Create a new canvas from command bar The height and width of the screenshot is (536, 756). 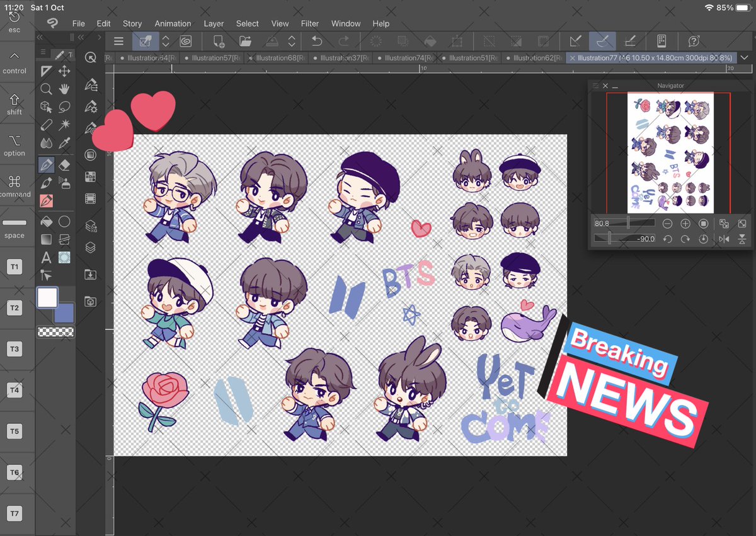pos(219,42)
